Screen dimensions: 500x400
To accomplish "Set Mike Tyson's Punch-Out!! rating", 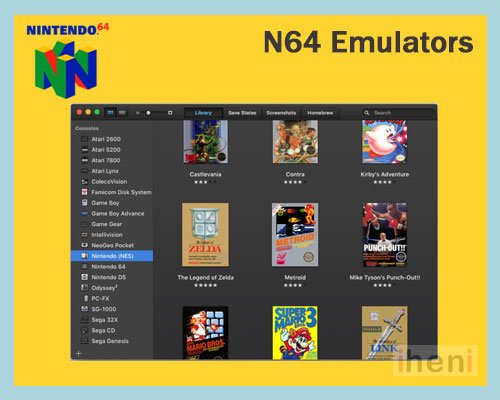I will coord(385,285).
